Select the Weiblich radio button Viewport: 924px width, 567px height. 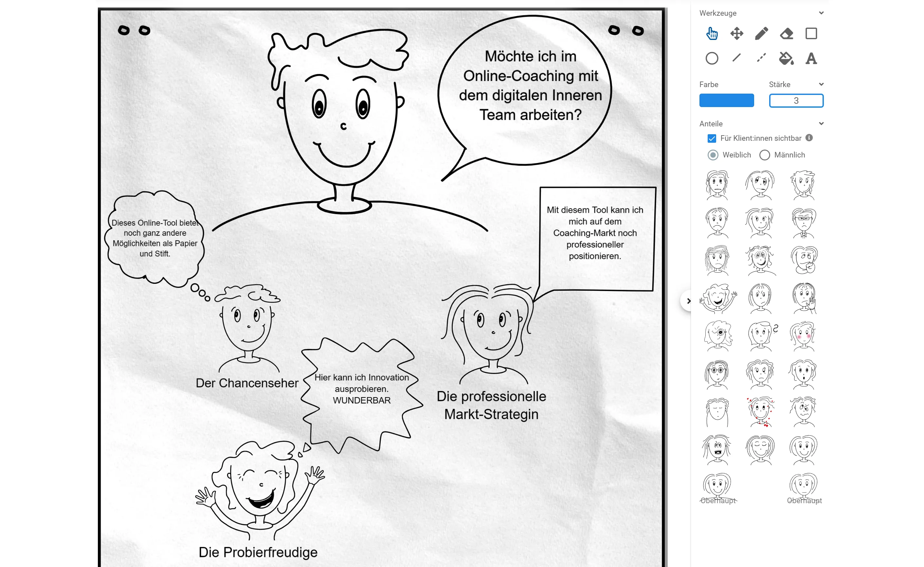coord(713,155)
